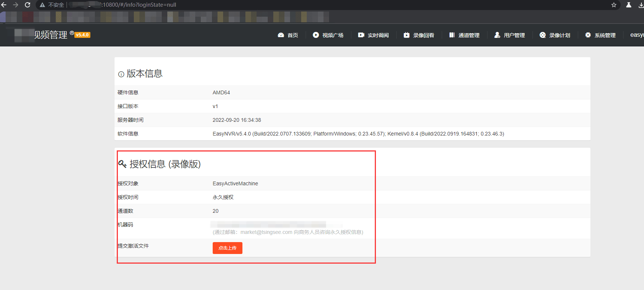Viewport: 644px width, 290px height.
Task: Click the recording icon for 录像回看
Action: (406, 35)
